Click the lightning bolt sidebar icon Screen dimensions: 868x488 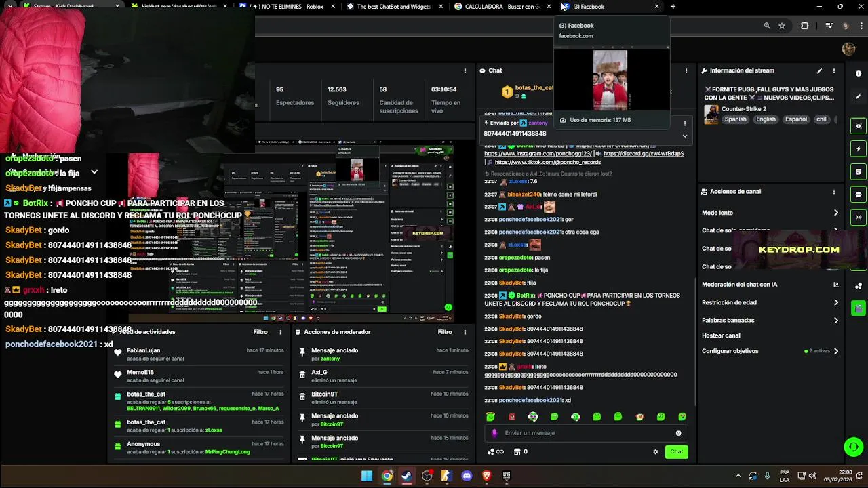tap(859, 148)
